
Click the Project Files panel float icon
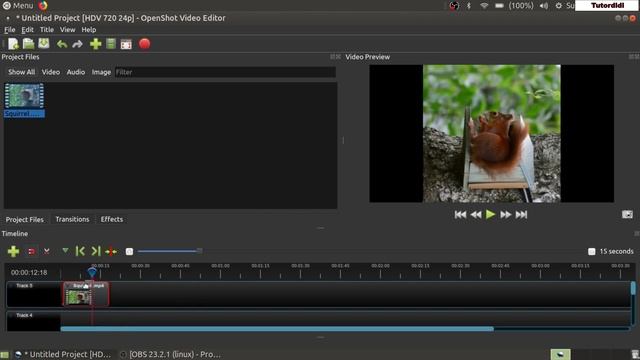coord(332,57)
